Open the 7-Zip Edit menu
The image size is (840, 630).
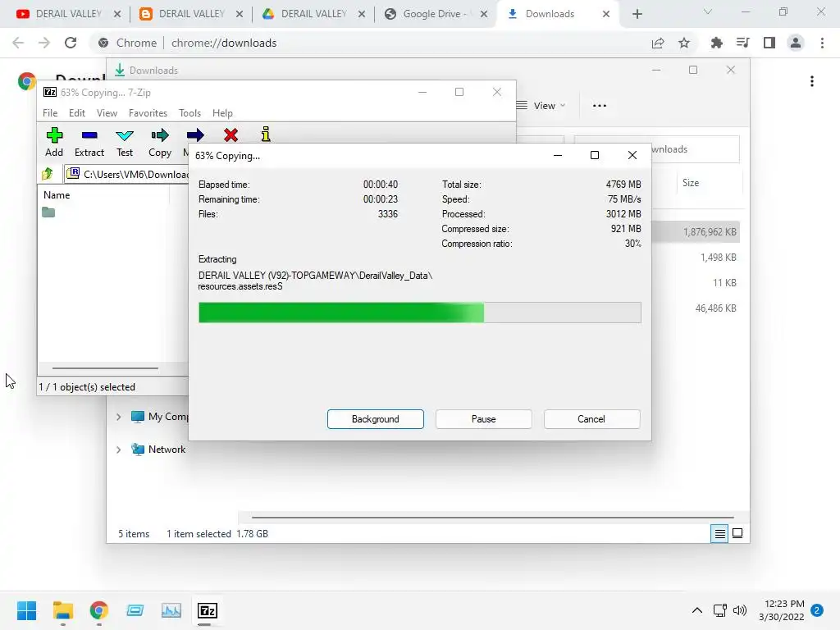pos(76,113)
